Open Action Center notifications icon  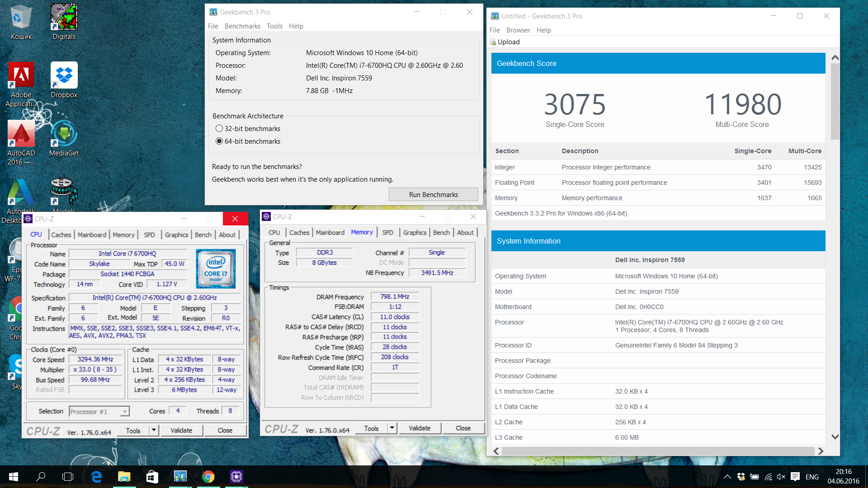[795, 477]
